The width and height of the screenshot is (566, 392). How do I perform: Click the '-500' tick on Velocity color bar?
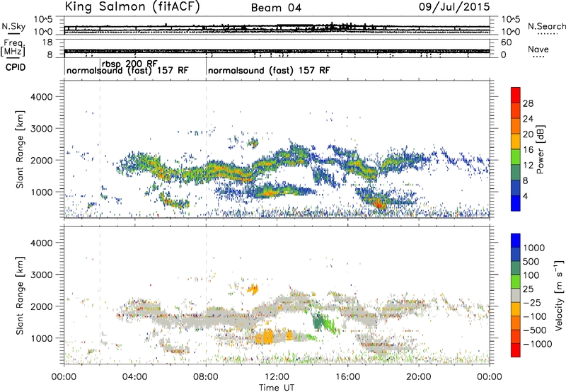(x=535, y=330)
